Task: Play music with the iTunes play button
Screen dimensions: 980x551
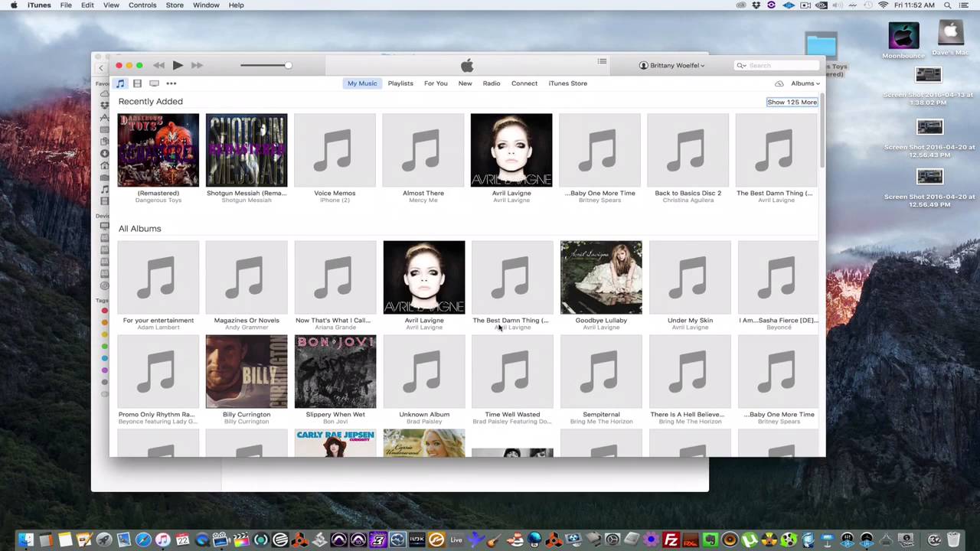Action: [x=178, y=66]
